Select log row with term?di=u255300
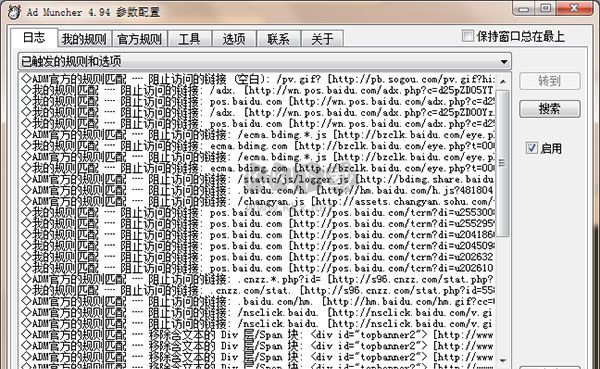This screenshot has height=369, width=600. (258, 212)
